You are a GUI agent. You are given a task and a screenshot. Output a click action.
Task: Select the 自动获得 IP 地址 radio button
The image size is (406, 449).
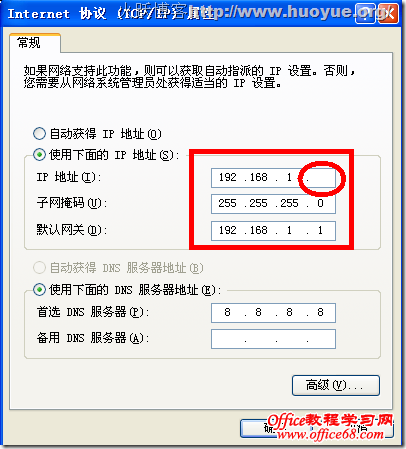(x=39, y=134)
